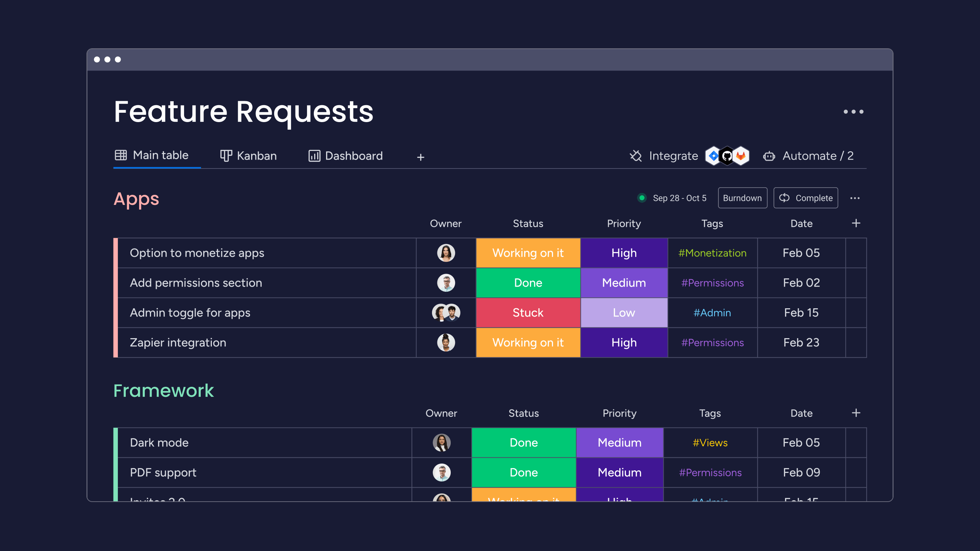Add a new column to Apps group
This screenshot has height=551, width=980.
(x=856, y=223)
